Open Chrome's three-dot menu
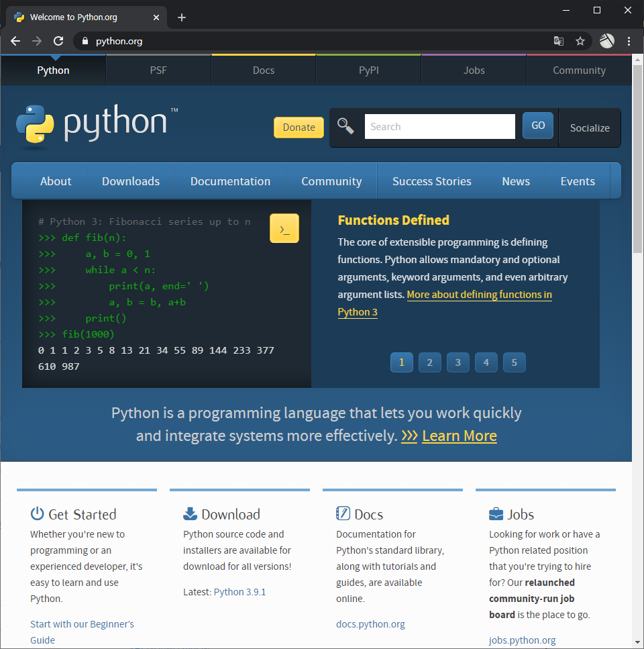Image resolution: width=644 pixels, height=649 pixels. [629, 41]
